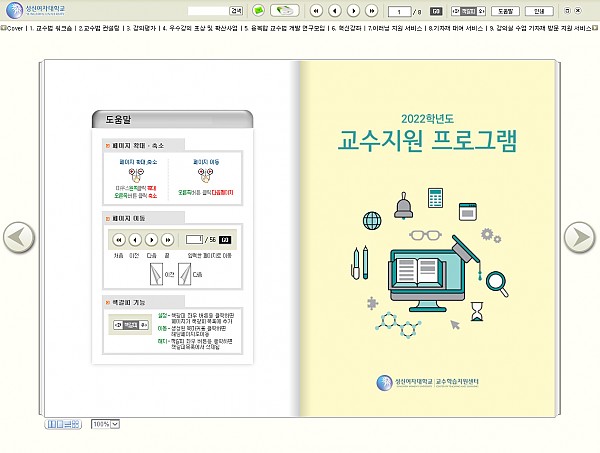The width and height of the screenshot is (600, 453).
Task: Click the small icon before Cover
Action: click(x=3, y=28)
